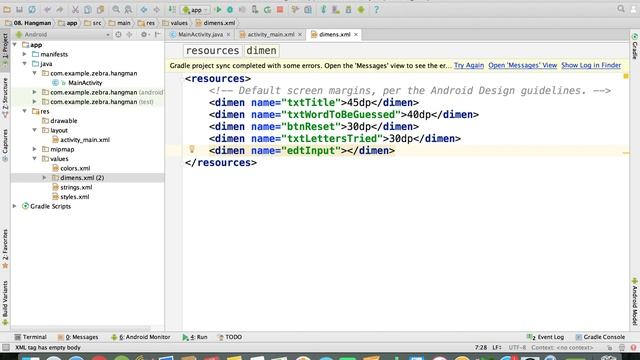This screenshot has width=640, height=360.
Task: Collapse the res folder
Action: pos(24,111)
